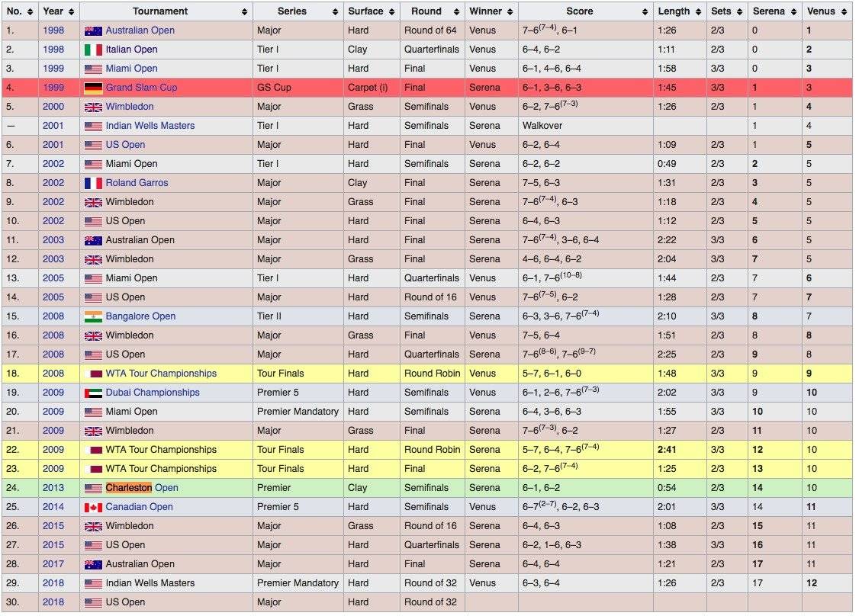
Task: Open the 2008 WTA Tour Championships link
Action: [x=161, y=374]
